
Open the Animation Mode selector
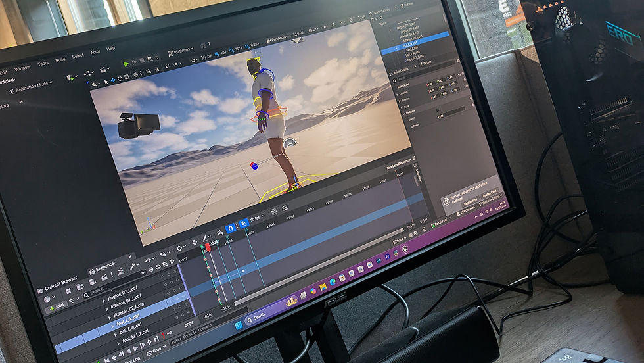(x=31, y=87)
